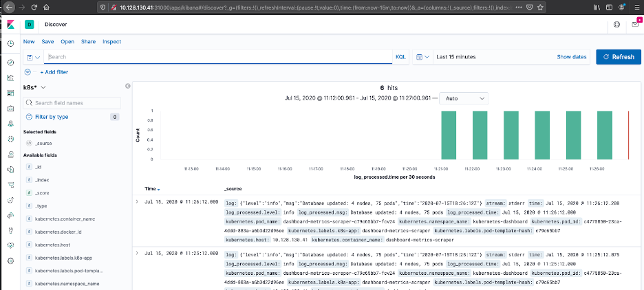Image resolution: width=644 pixels, height=290 pixels.
Task: Sort by Time column header
Action: (152, 189)
